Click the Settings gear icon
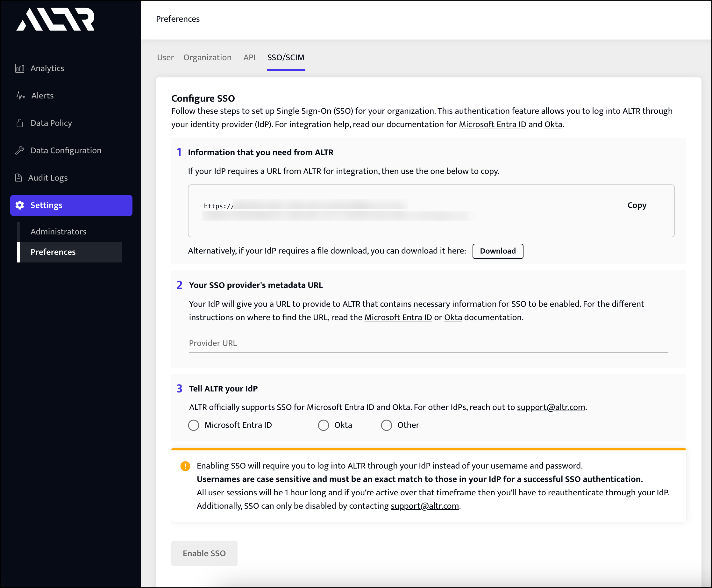 20,205
